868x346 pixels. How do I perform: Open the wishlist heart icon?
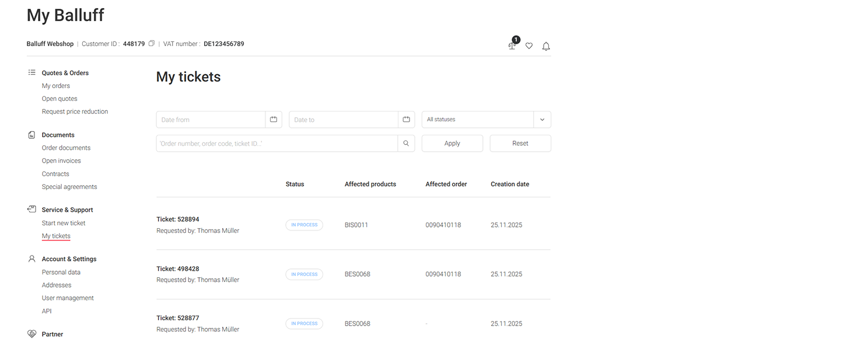529,46
